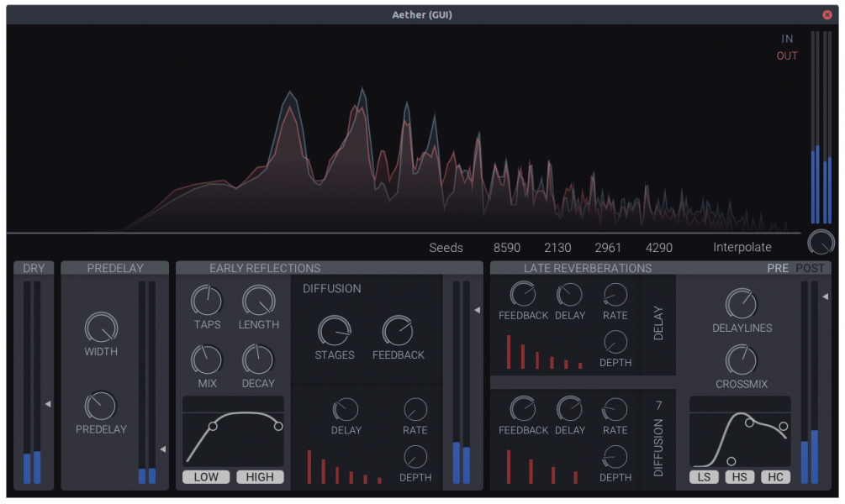Click the late diffusion section DEPTH knob
The image size is (845, 504).
tap(615, 457)
